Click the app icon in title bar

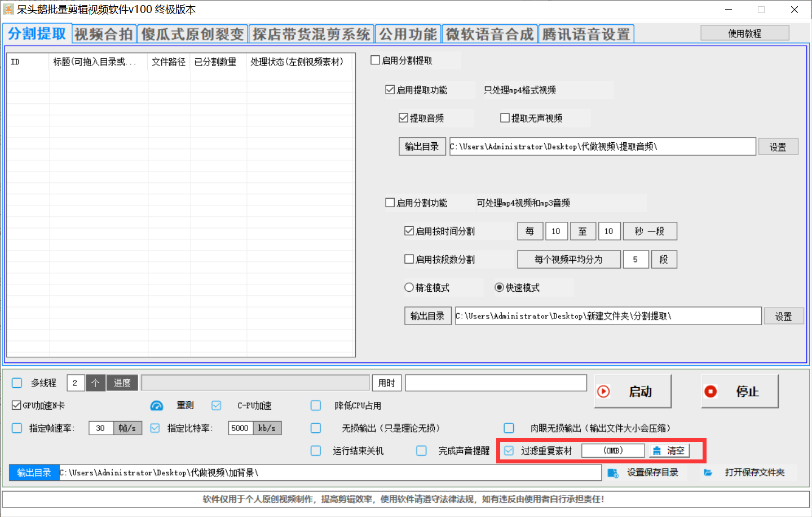(8, 10)
